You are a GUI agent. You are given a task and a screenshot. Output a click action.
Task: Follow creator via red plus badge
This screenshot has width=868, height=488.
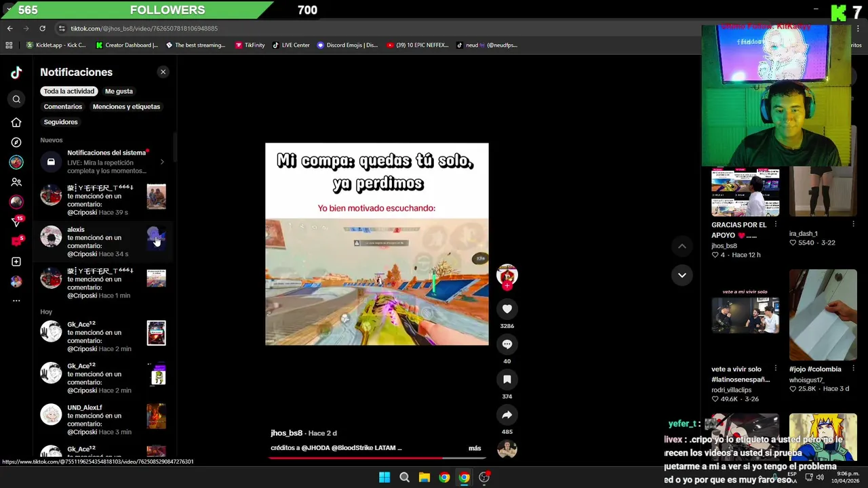click(x=507, y=286)
